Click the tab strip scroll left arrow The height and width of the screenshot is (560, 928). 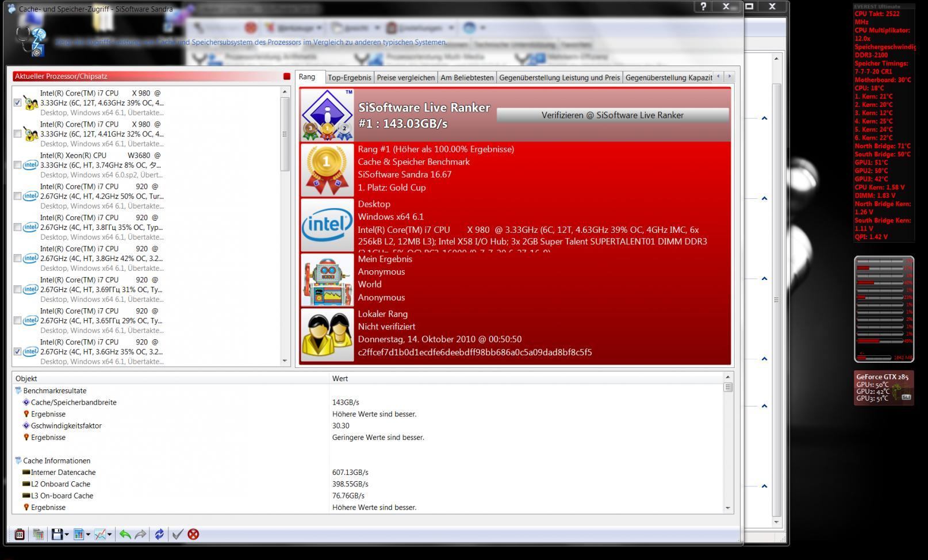(x=718, y=76)
